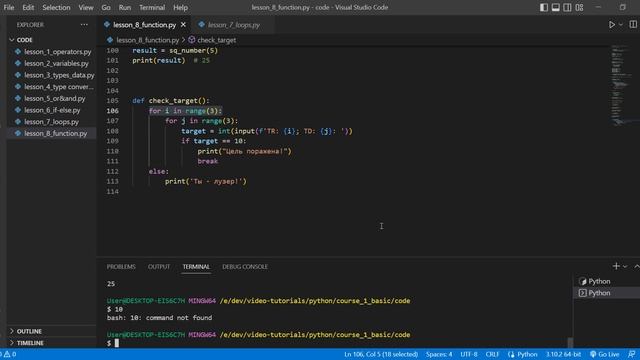Toggle bottom panel layout icon
Image resolution: width=640 pixels, height=360 pixels.
[556, 7]
